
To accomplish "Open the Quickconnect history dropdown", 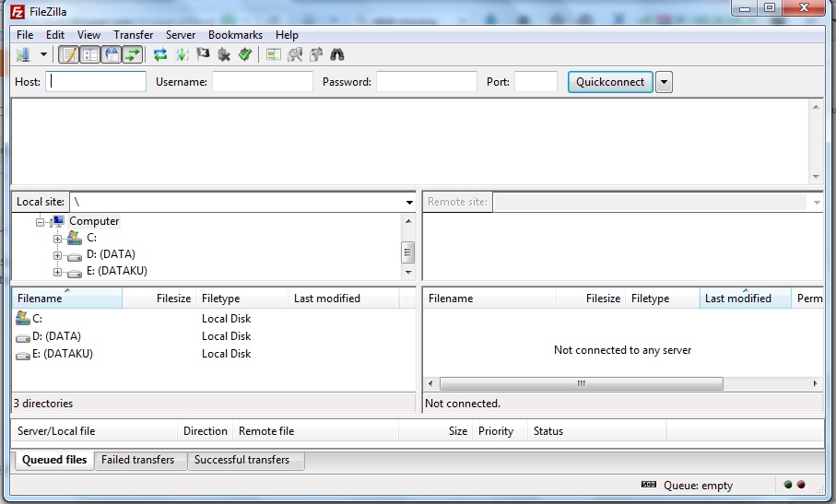I will click(664, 82).
